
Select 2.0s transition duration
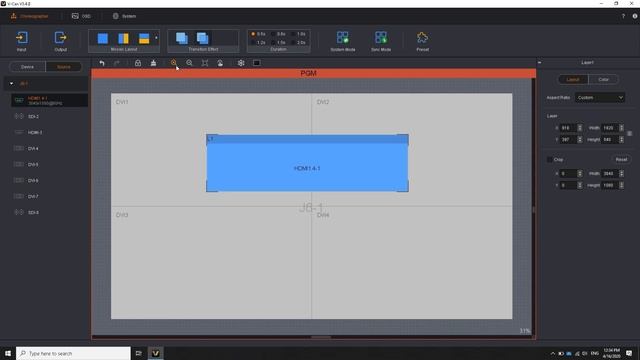[299, 42]
